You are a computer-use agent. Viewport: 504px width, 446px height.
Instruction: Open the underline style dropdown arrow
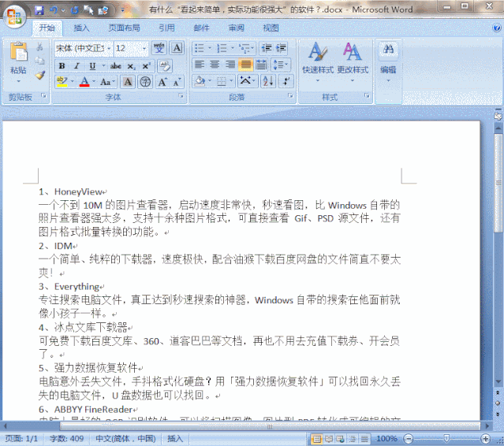pos(103,66)
